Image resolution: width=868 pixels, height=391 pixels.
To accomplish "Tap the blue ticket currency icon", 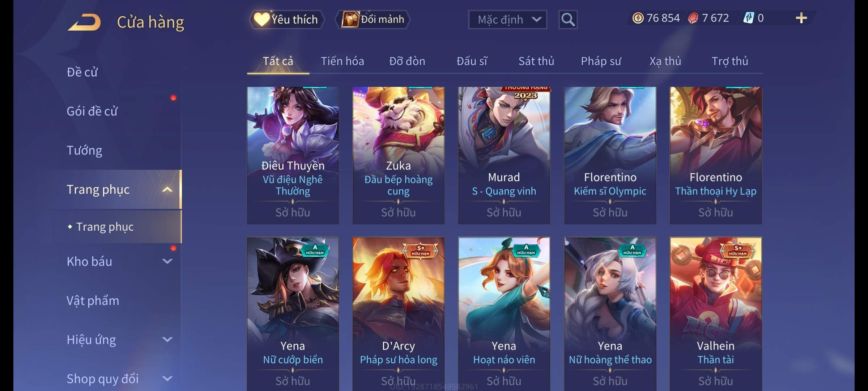I will pos(748,18).
